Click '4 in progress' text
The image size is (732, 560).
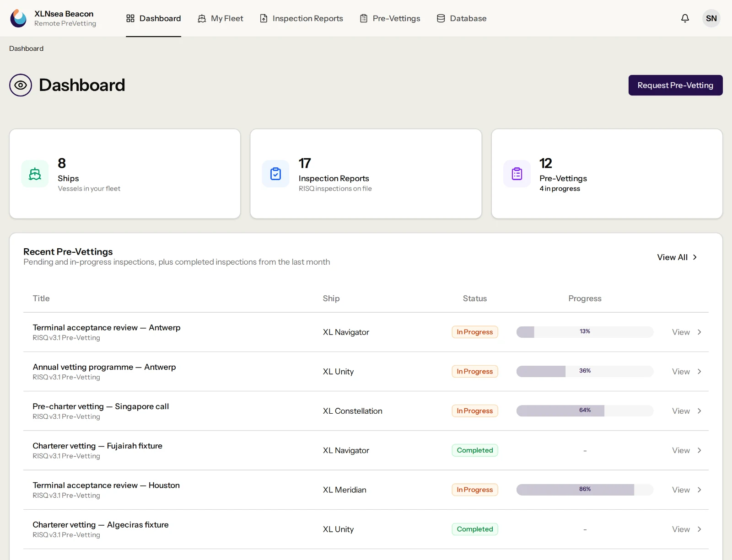click(x=560, y=189)
